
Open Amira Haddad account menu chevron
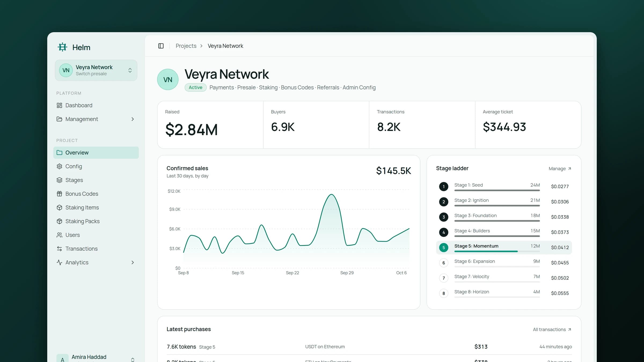point(133,359)
